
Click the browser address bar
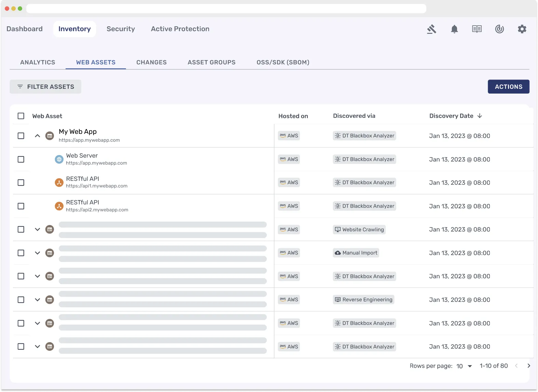click(x=226, y=9)
